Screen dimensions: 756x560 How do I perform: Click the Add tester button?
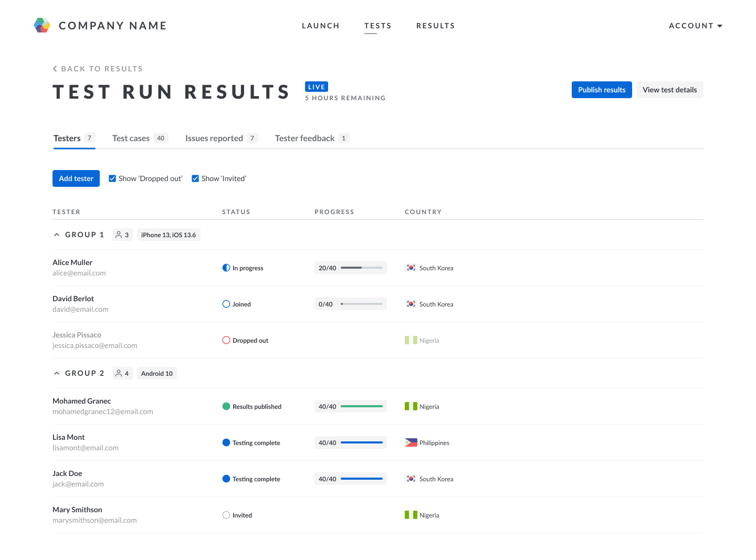click(76, 178)
